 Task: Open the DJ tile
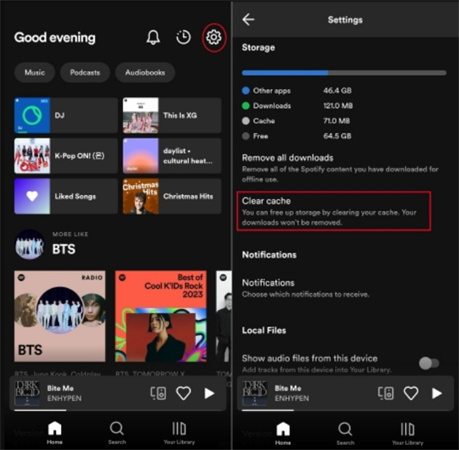(66, 115)
